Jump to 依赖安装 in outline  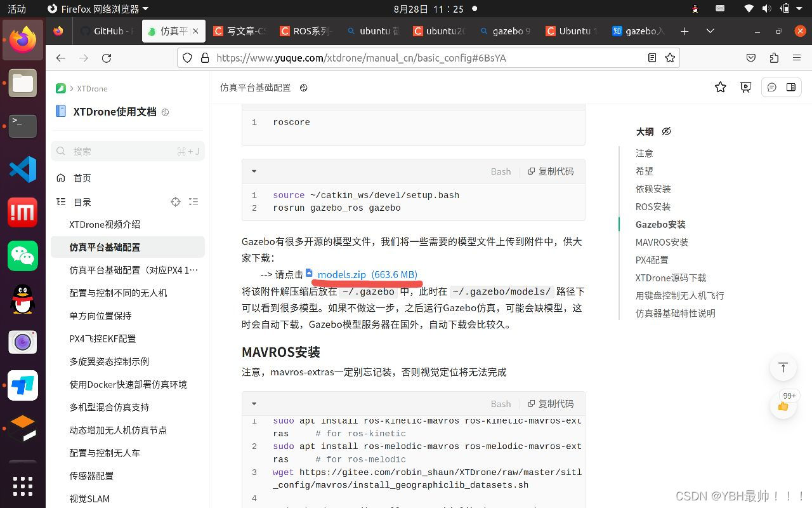[653, 189]
